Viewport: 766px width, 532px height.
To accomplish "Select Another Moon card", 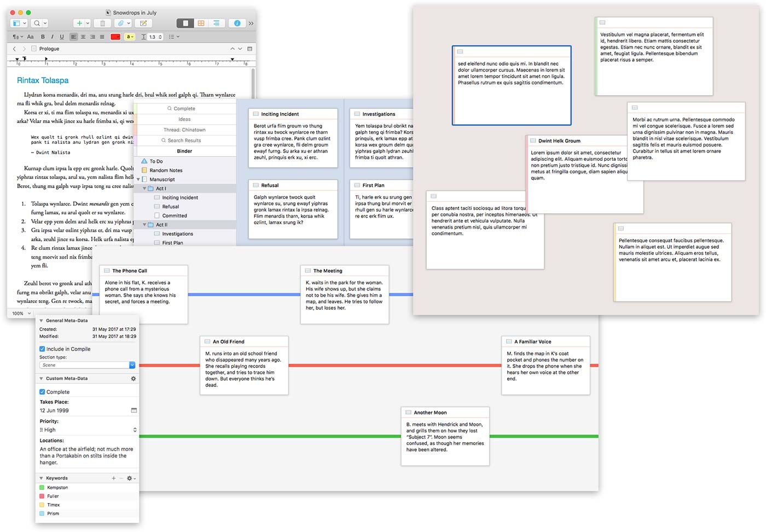I will pos(445,436).
